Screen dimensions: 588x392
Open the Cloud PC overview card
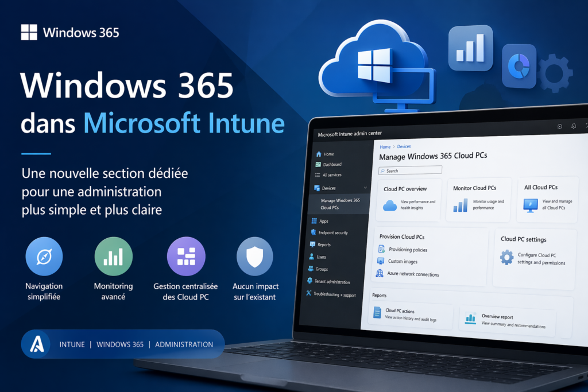tap(409, 200)
